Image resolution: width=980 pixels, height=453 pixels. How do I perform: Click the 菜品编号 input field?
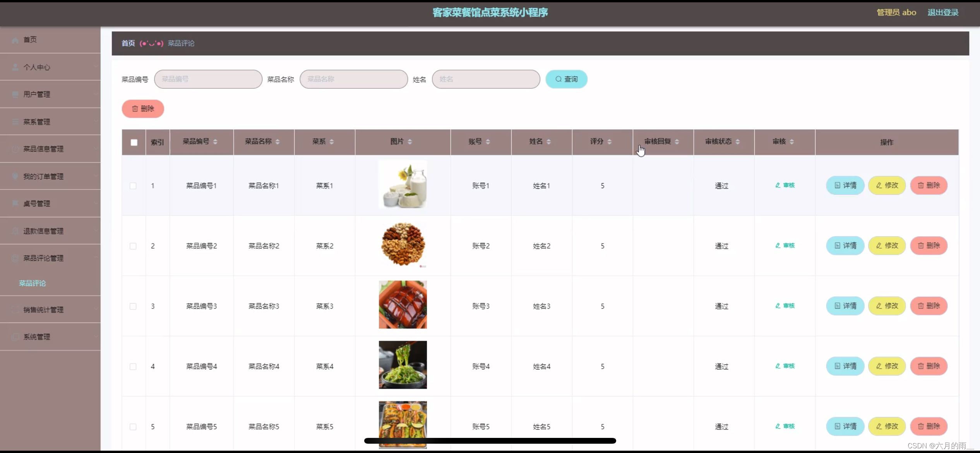(208, 79)
